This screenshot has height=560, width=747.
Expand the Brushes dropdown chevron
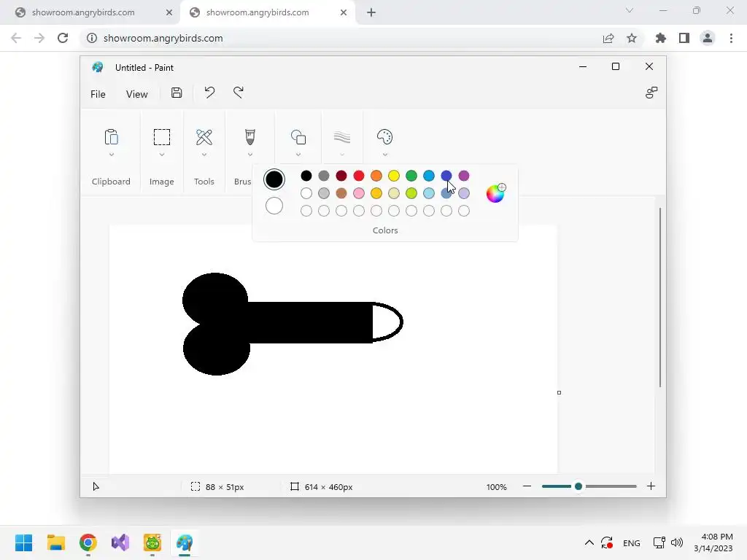(x=249, y=155)
